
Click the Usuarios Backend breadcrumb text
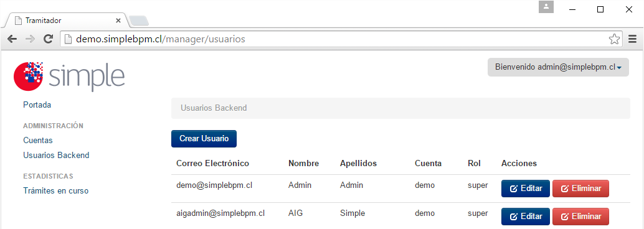(x=214, y=108)
